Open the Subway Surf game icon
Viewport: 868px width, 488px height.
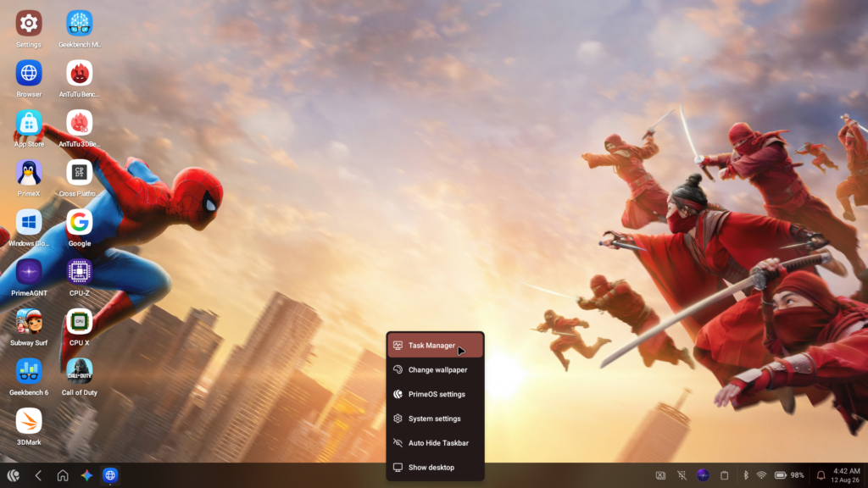click(29, 322)
